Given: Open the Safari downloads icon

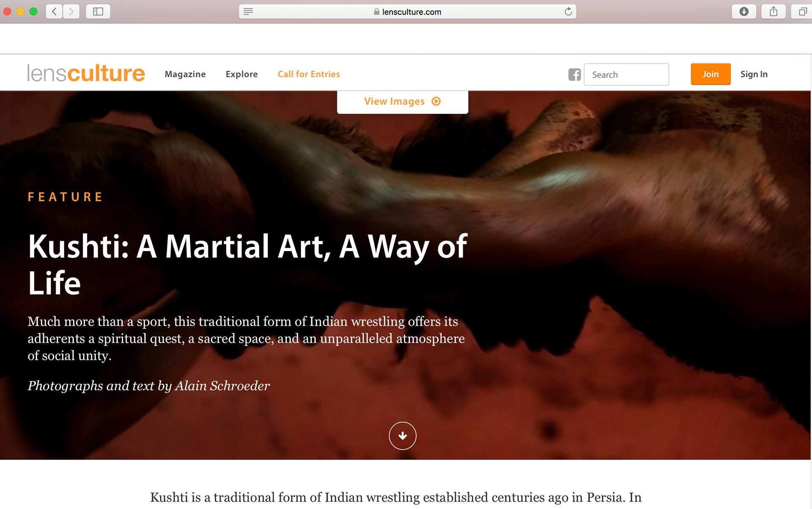Looking at the screenshot, I should pos(744,11).
